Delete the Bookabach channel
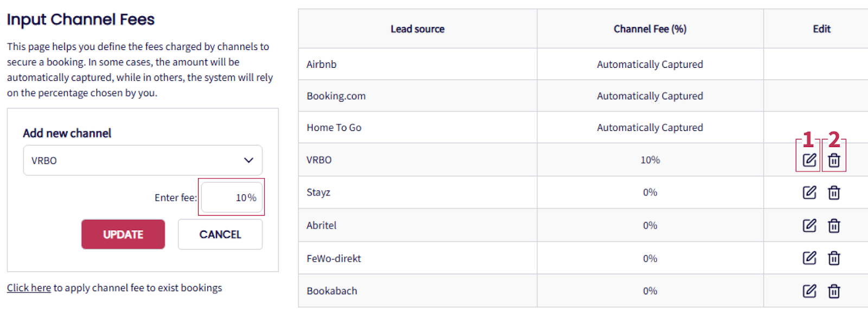The image size is (868, 310). 834,292
